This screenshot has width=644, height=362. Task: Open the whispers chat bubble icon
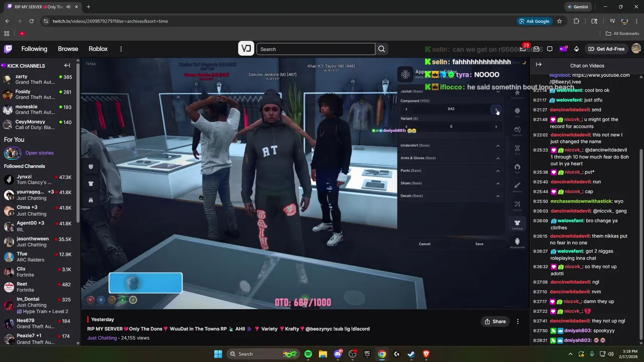coord(550,49)
